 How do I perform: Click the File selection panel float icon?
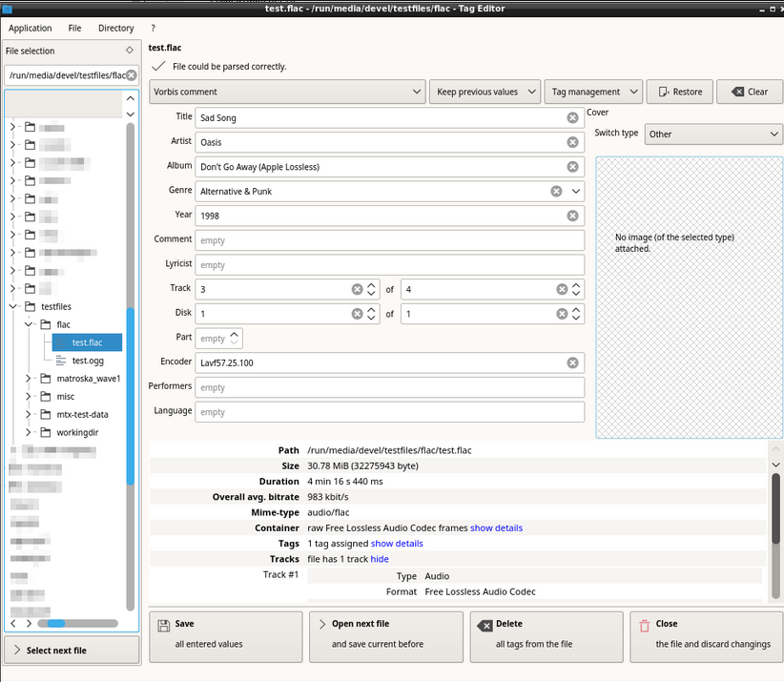(130, 50)
